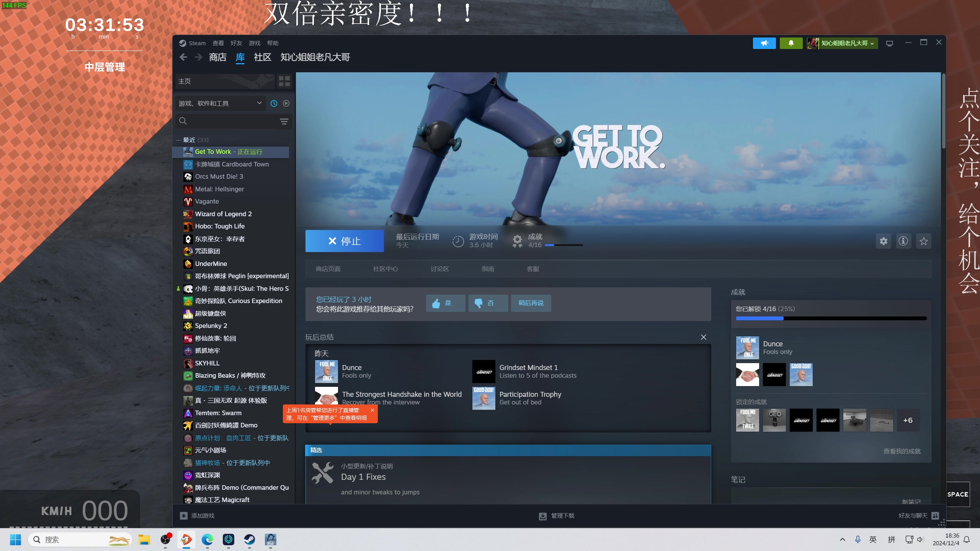980x551 pixels.
Task: Click the achievement progress bar near 4/16
Action: [x=563, y=245]
